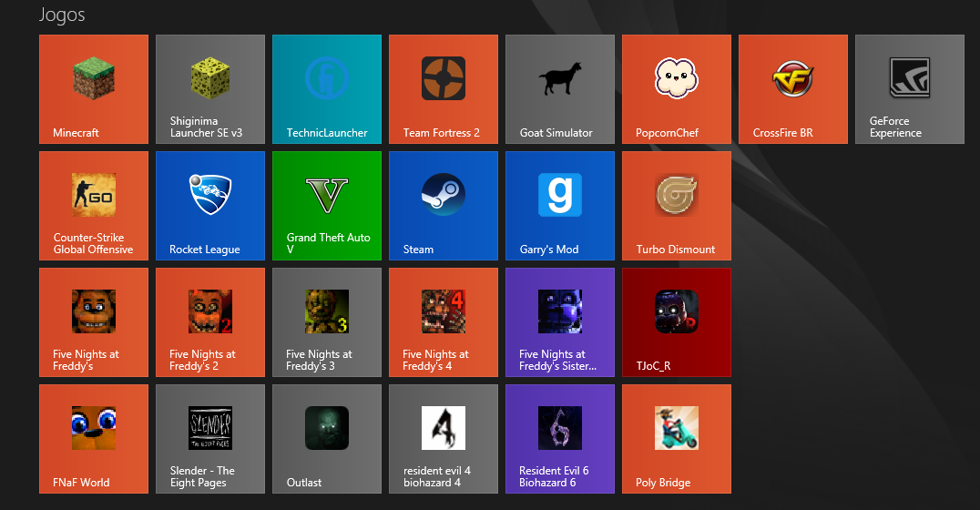Start Grand Theft Auto V

(x=327, y=206)
